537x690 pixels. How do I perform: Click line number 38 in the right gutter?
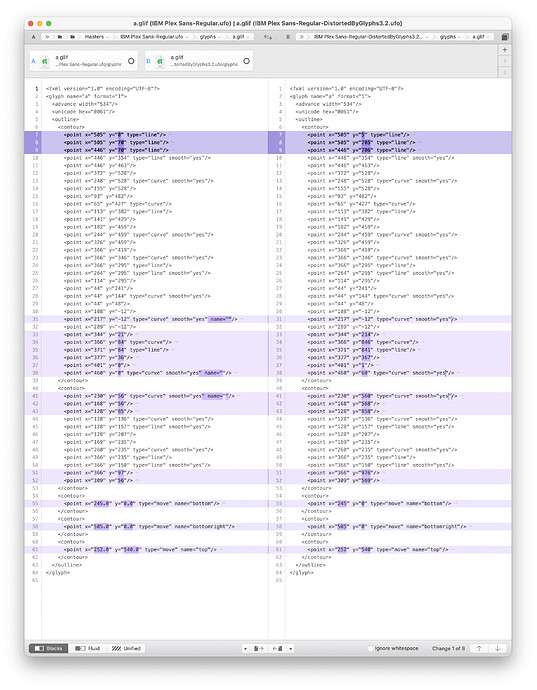point(279,373)
